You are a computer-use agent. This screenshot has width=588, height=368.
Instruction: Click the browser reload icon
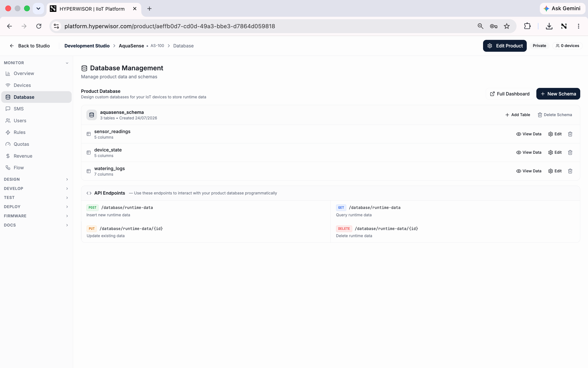tap(39, 26)
